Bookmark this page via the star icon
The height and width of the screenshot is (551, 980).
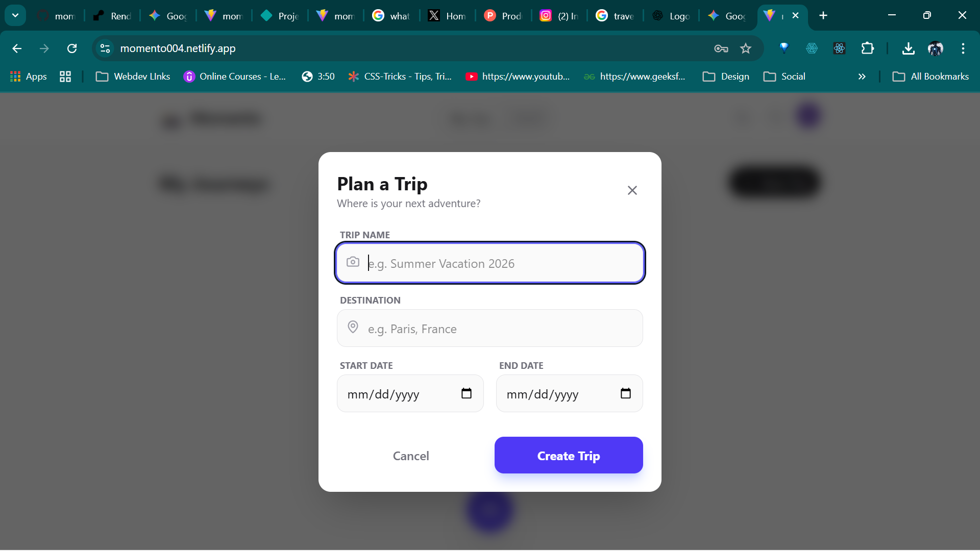click(x=746, y=48)
